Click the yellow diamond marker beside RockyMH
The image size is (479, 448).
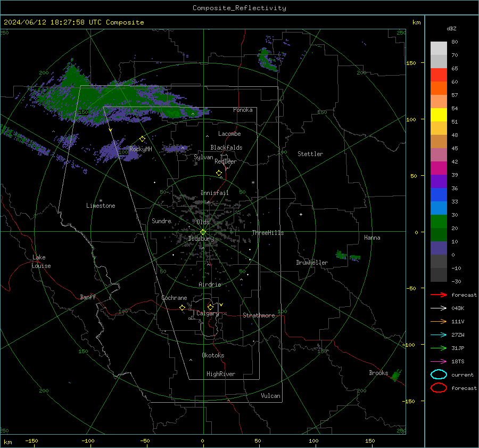point(142,139)
